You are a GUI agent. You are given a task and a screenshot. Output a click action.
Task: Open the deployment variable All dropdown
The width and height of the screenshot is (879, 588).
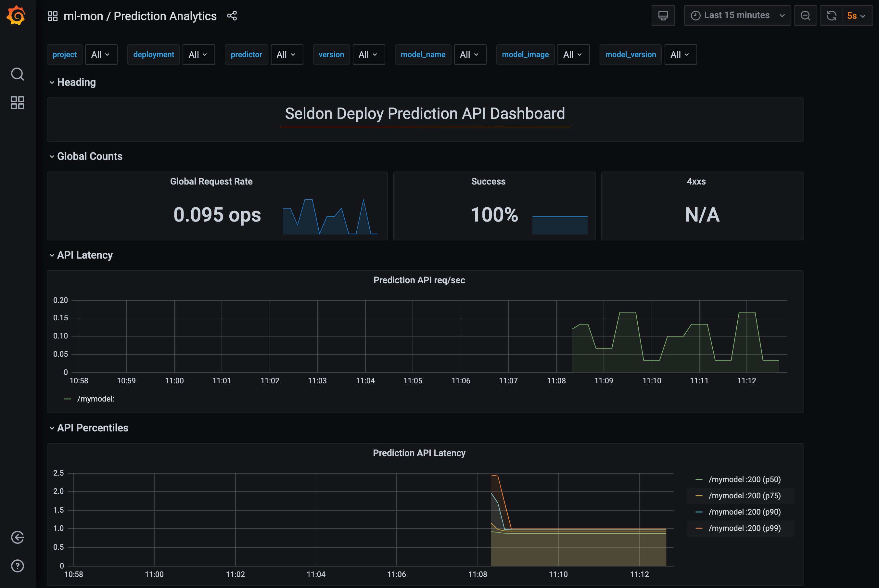198,55
